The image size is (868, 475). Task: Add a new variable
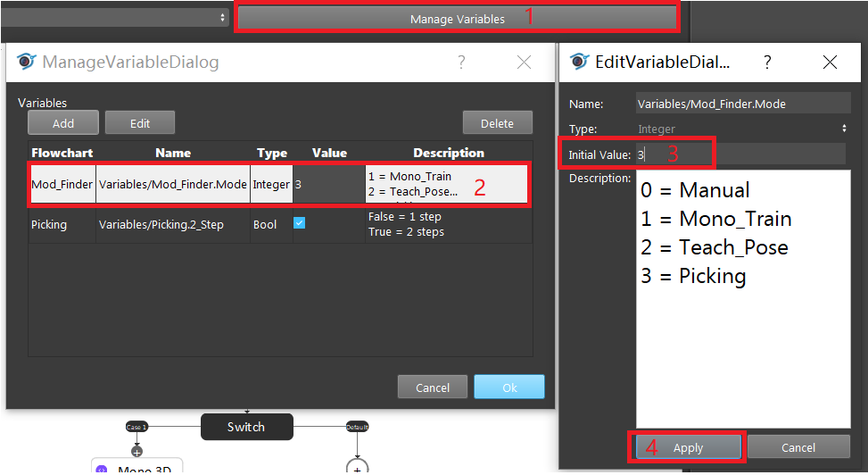click(63, 123)
